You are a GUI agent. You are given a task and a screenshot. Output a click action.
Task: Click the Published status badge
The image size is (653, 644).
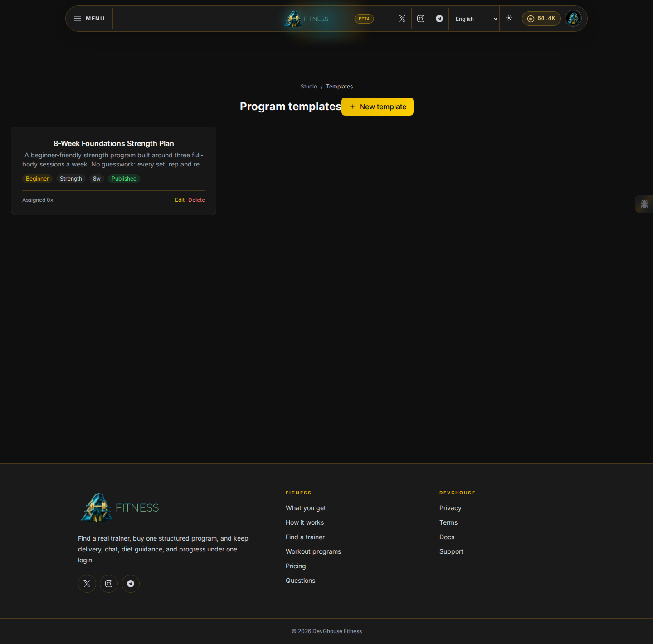pyautogui.click(x=124, y=179)
